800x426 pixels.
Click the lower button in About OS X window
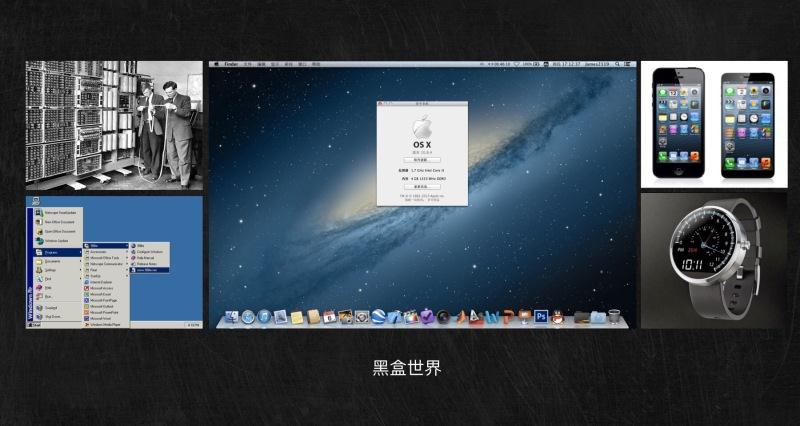click(x=422, y=187)
